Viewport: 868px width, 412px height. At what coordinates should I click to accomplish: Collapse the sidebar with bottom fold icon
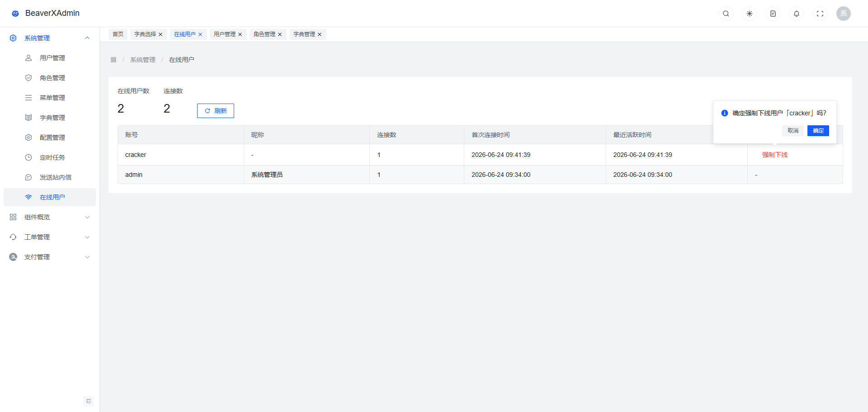89,401
